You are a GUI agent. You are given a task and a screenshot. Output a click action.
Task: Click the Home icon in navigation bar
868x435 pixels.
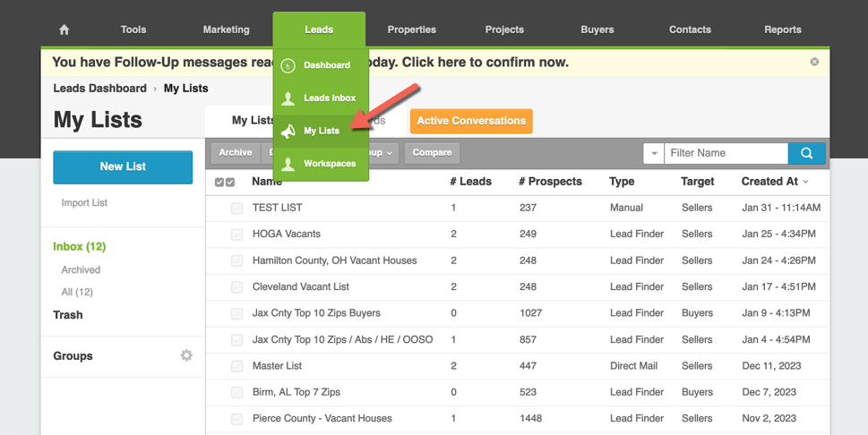click(64, 30)
